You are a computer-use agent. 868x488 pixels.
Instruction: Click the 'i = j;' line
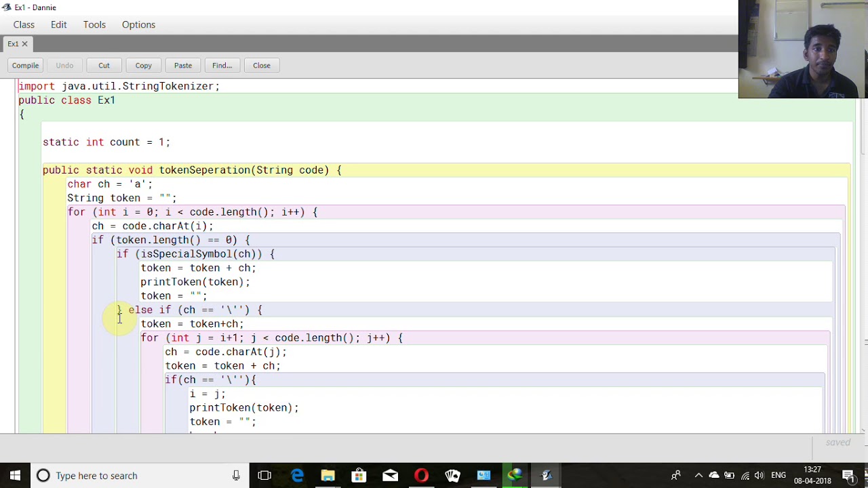[208, 394]
